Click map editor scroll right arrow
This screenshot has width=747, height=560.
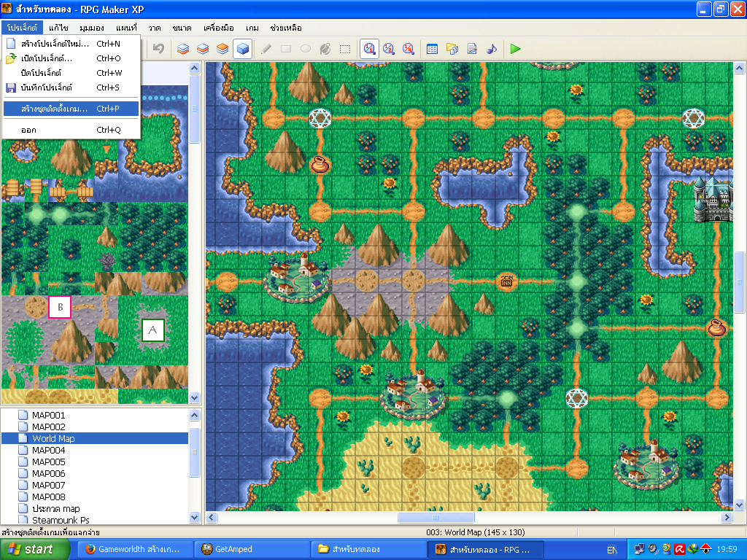pos(727,517)
